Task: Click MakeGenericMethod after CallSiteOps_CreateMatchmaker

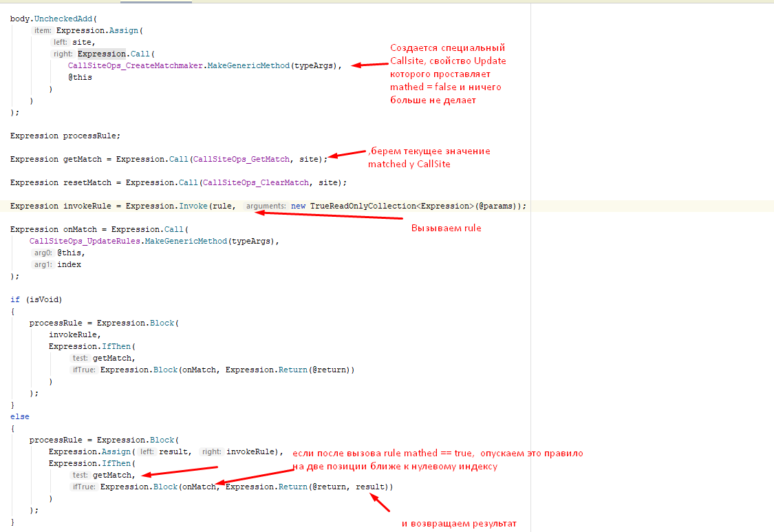Action: click(x=248, y=65)
